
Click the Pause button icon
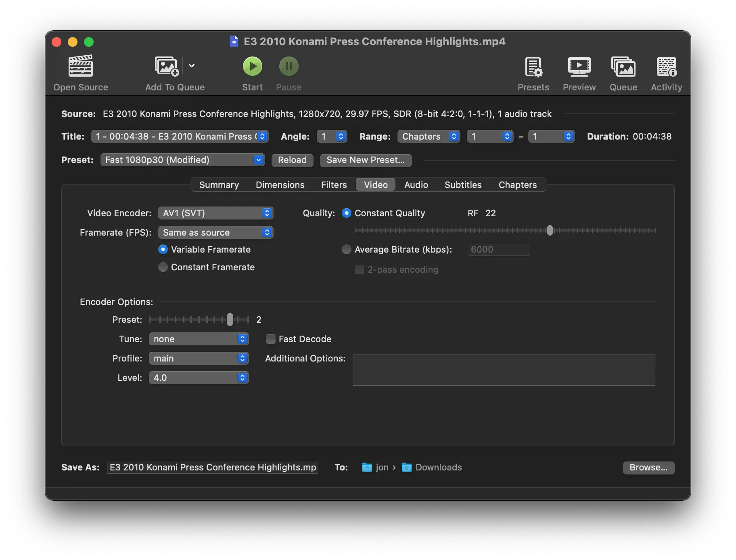[x=289, y=66]
